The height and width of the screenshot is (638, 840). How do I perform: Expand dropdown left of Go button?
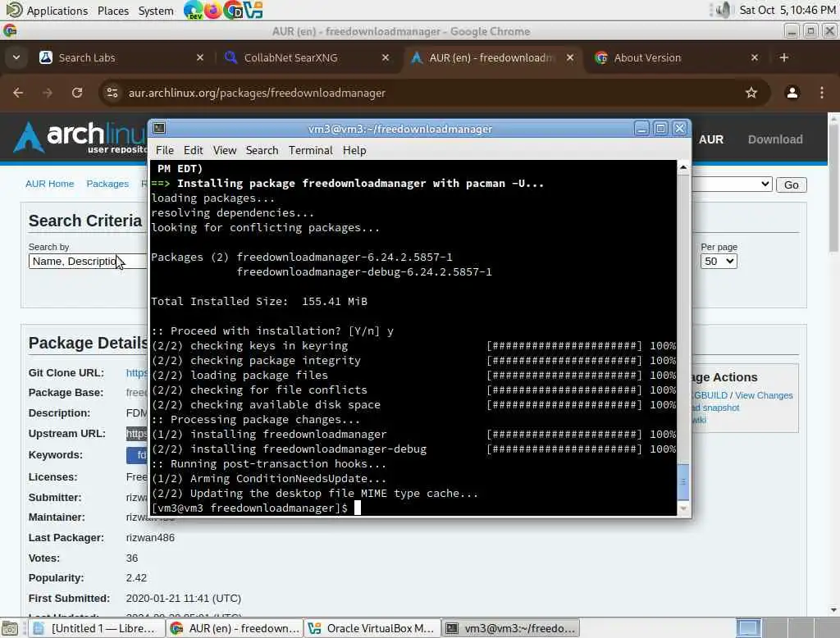(x=732, y=185)
